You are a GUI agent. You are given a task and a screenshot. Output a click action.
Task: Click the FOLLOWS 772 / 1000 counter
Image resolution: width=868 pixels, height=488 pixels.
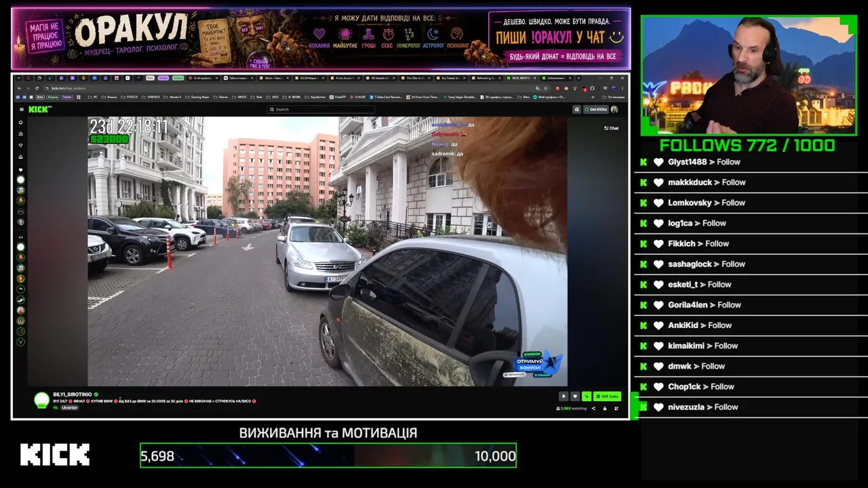point(747,145)
